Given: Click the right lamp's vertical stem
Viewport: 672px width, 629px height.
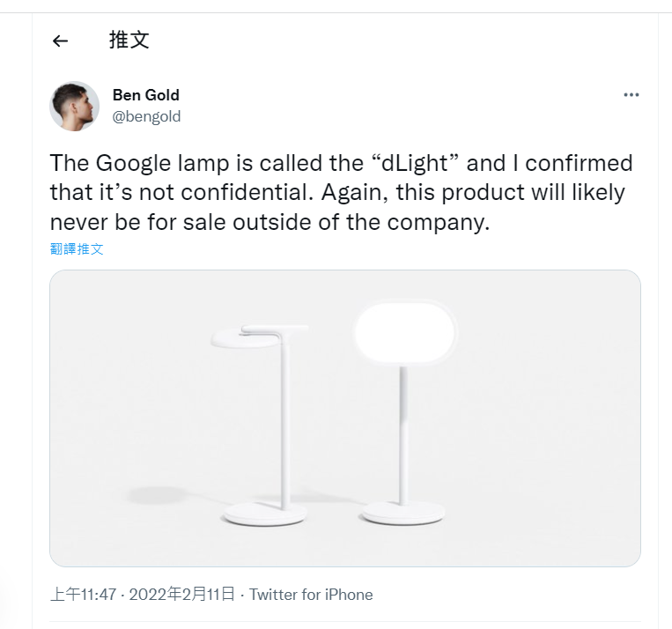Looking at the screenshot, I should click(403, 432).
